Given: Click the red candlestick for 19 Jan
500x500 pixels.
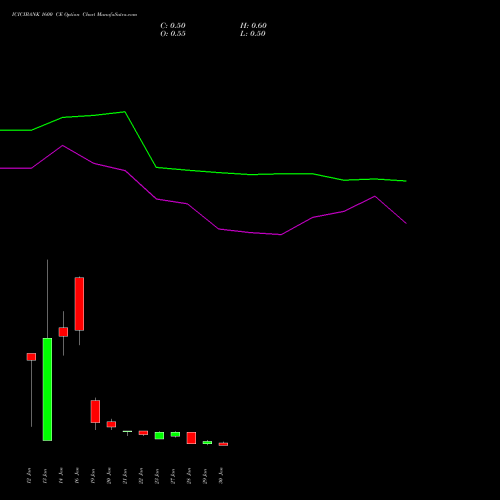Looking at the screenshot, I should (x=95, y=411).
